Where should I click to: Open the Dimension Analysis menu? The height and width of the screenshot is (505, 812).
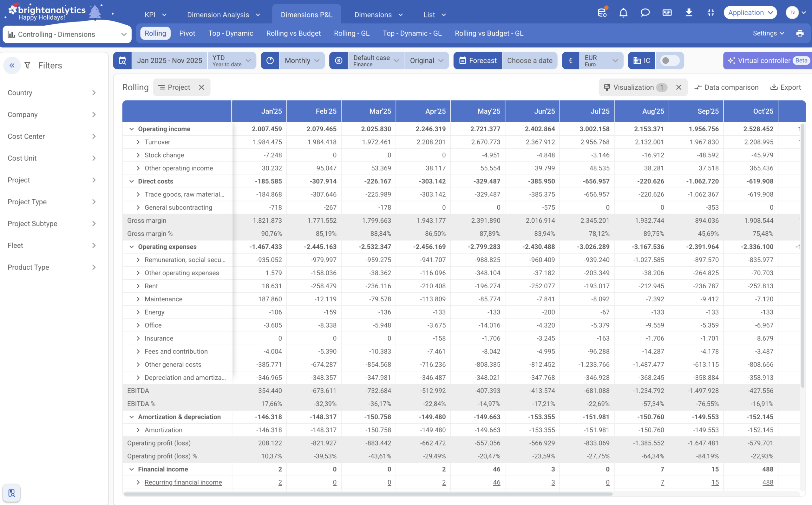click(x=223, y=15)
